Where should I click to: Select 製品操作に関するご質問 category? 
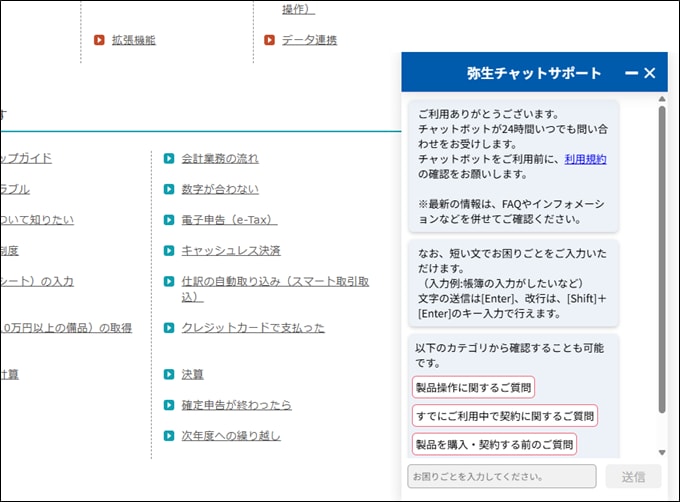tap(473, 387)
